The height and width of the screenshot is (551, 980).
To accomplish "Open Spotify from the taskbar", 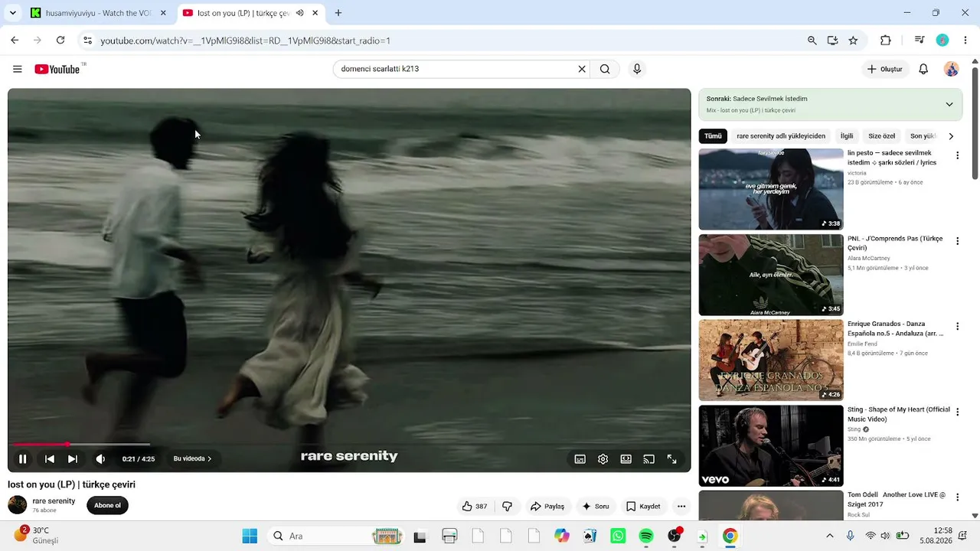I will (646, 536).
